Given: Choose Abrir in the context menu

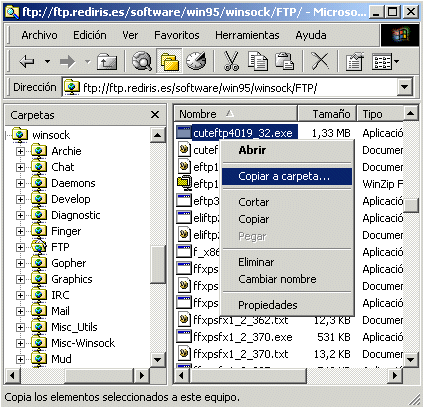Looking at the screenshot, I should point(287,150).
